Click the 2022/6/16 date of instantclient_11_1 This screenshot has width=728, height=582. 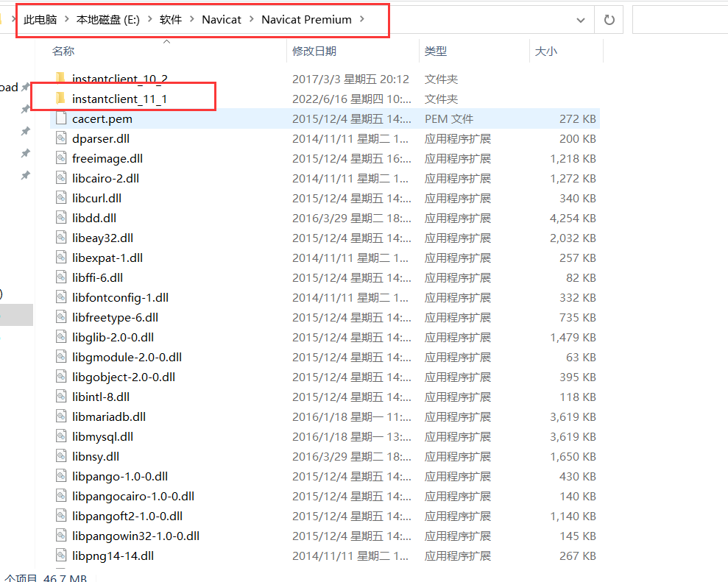351,99
